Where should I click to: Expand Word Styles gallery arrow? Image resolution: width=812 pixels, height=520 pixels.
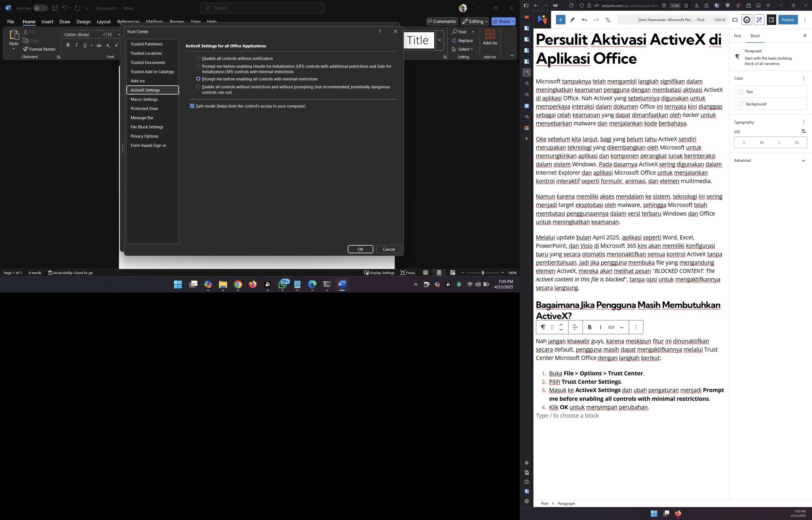pos(440,40)
